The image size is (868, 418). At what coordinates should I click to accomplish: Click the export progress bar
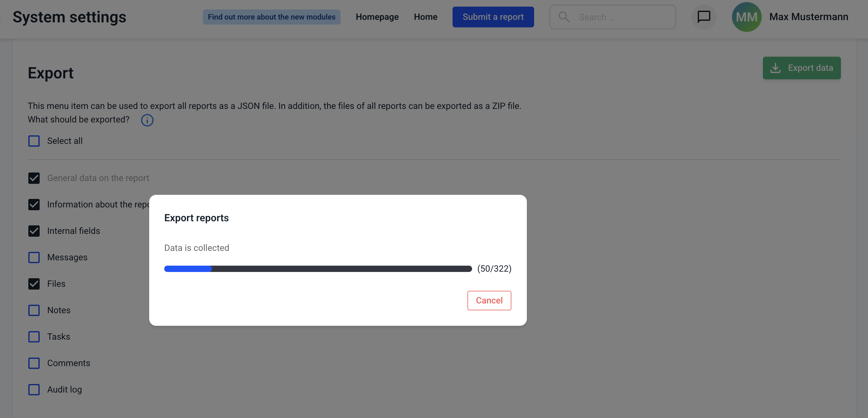pos(318,269)
